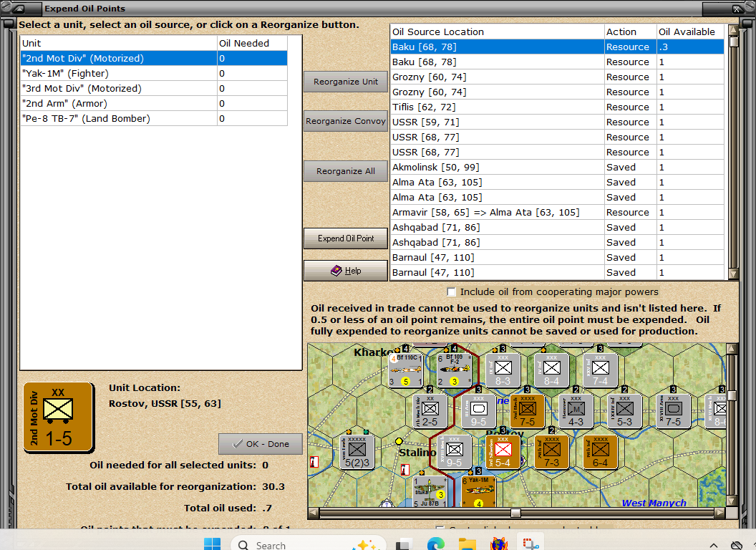
Task: Click the Oil Source Location column header
Action: [497, 32]
